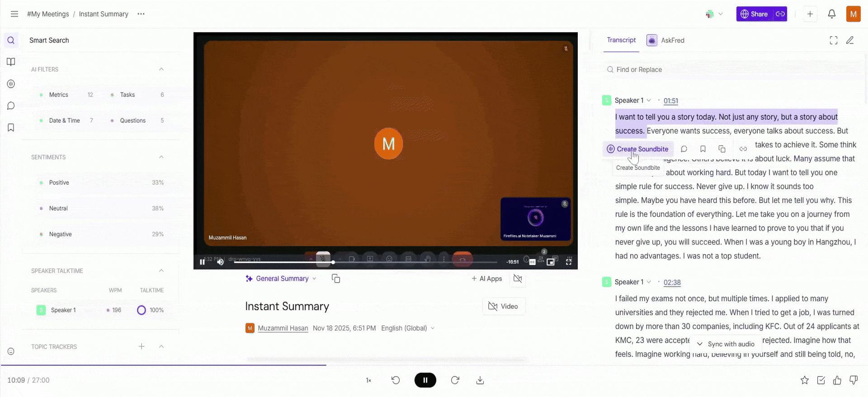The image size is (868, 397).
Task: Click the smiley face sidebar icon
Action: [x=11, y=351]
